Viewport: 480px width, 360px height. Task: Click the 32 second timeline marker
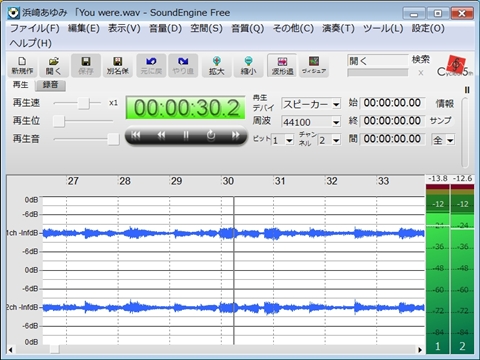pyautogui.click(x=331, y=181)
